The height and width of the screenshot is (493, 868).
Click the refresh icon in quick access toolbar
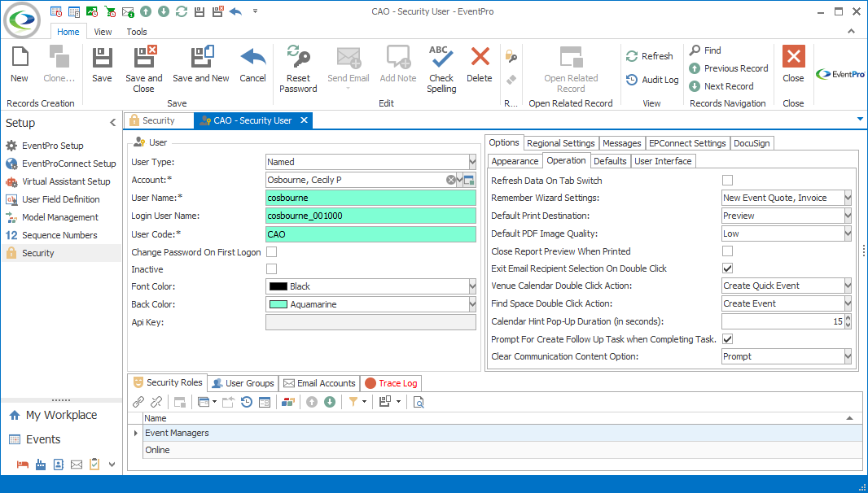click(x=181, y=11)
